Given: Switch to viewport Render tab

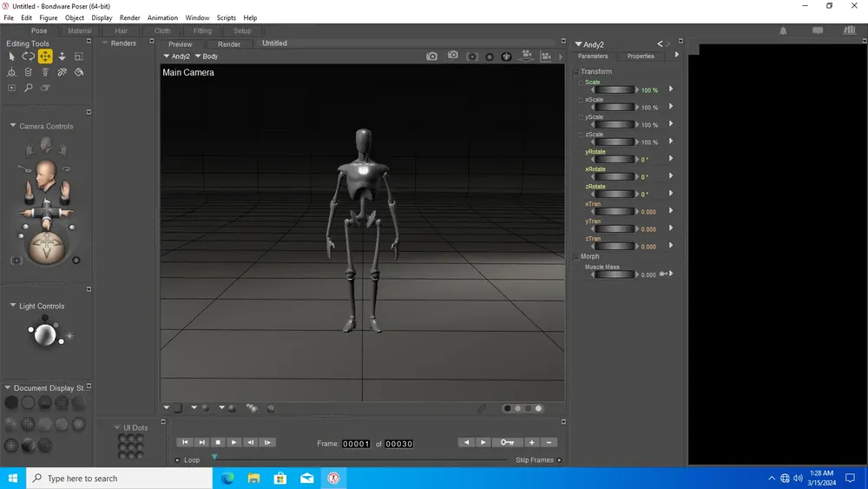Looking at the screenshot, I should tap(228, 44).
